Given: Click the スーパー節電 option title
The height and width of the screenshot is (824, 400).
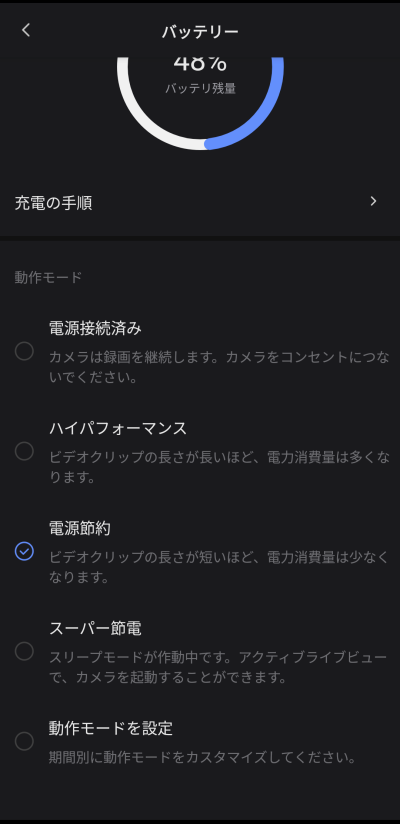Looking at the screenshot, I should pyautogui.click(x=95, y=629).
